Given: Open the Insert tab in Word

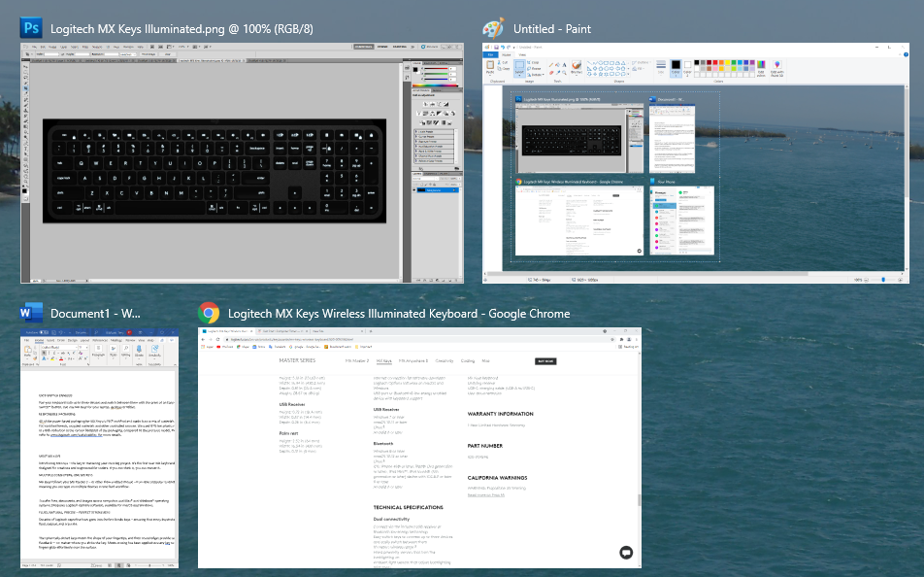Looking at the screenshot, I should 50,340.
